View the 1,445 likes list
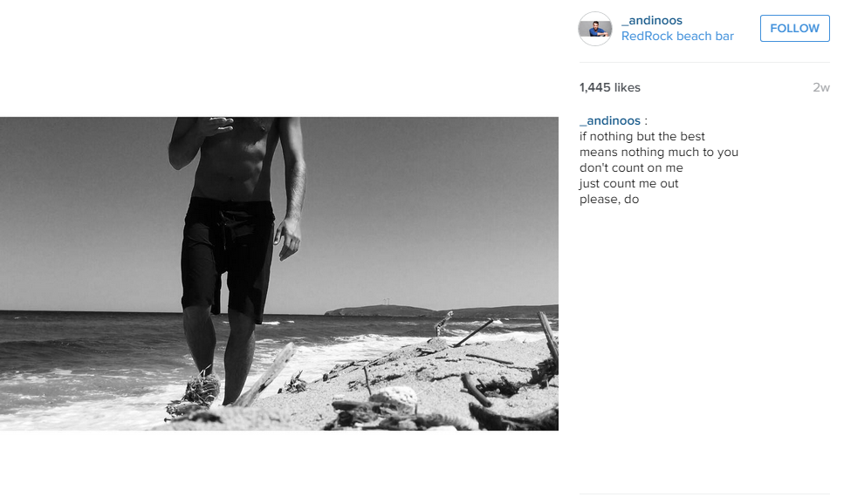This screenshot has height=504, width=844. pos(610,87)
